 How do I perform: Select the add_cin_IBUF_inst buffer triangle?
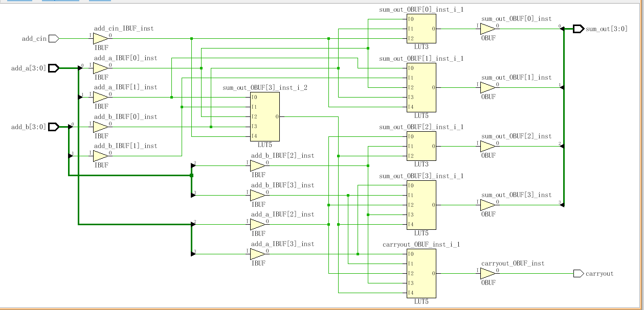click(100, 38)
